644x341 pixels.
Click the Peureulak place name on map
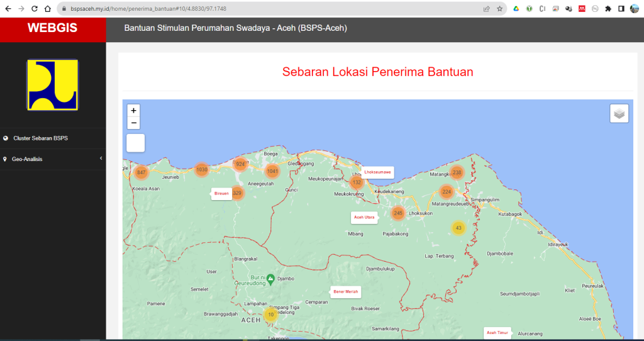[592, 286]
